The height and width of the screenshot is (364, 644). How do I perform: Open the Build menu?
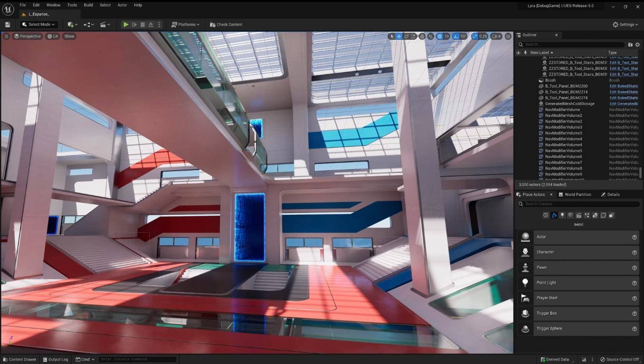point(88,5)
